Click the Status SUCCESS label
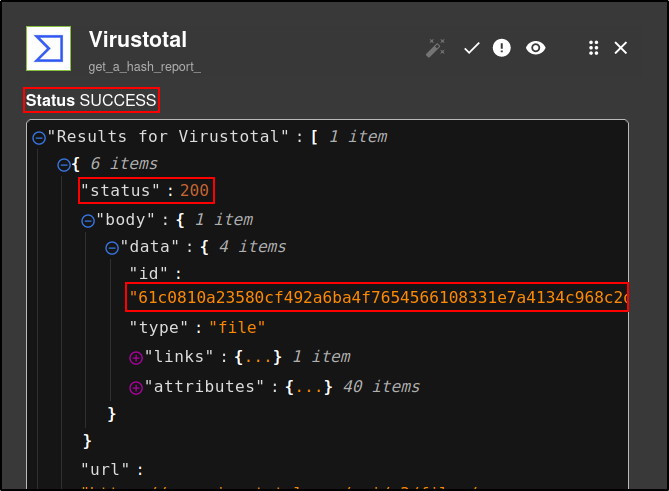669x491 pixels. pos(91,100)
